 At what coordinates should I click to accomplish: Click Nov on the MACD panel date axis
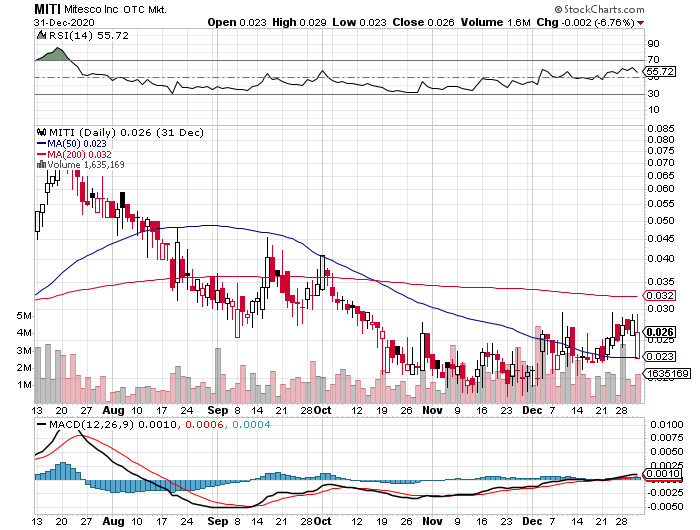pos(432,521)
